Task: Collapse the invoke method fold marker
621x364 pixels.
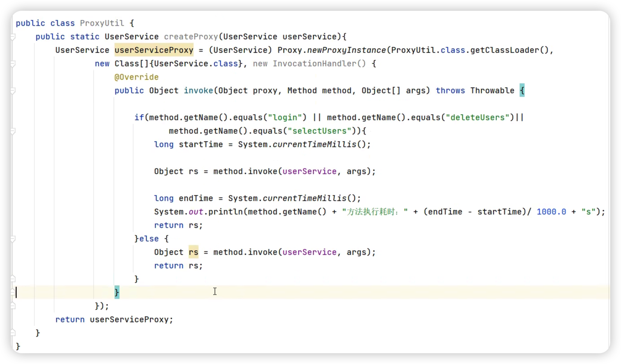Action: [13, 91]
